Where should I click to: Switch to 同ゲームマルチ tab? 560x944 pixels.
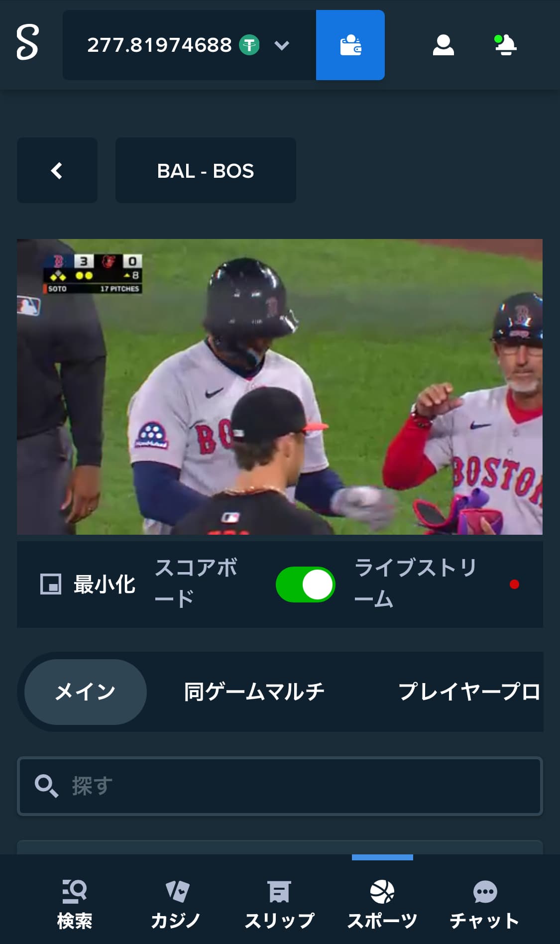[254, 692]
